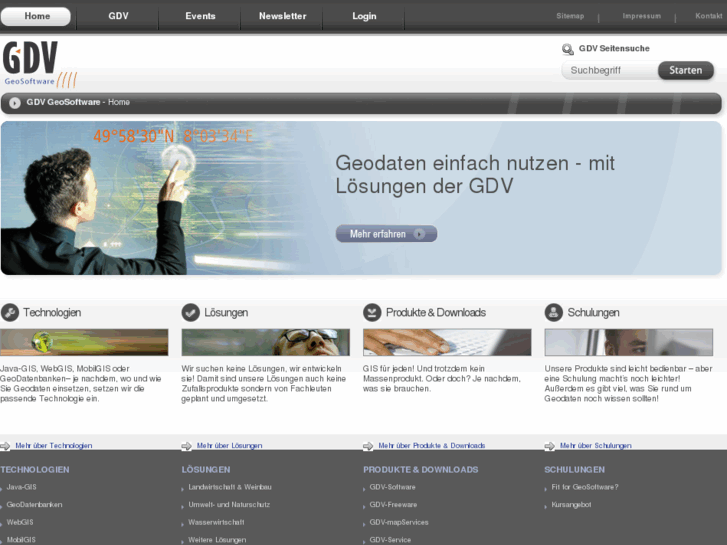
Task: Follow the Mehr über Schulungen link
Action: coord(596,445)
